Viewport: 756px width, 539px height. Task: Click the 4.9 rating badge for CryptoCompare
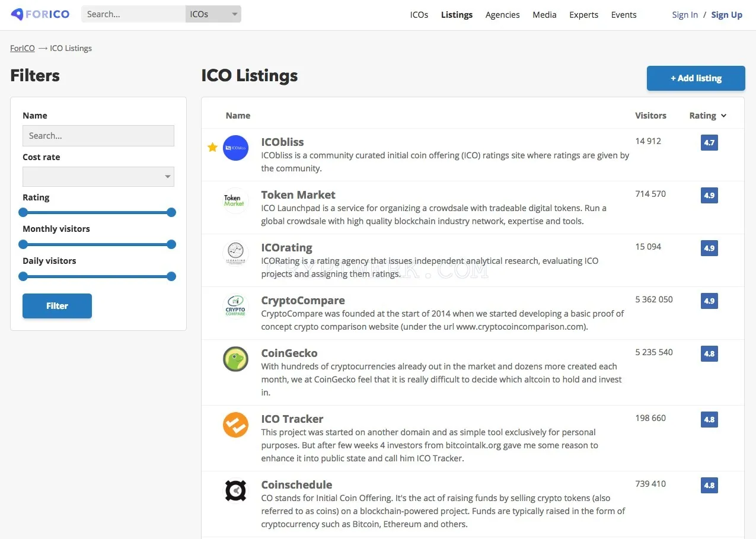pos(709,301)
